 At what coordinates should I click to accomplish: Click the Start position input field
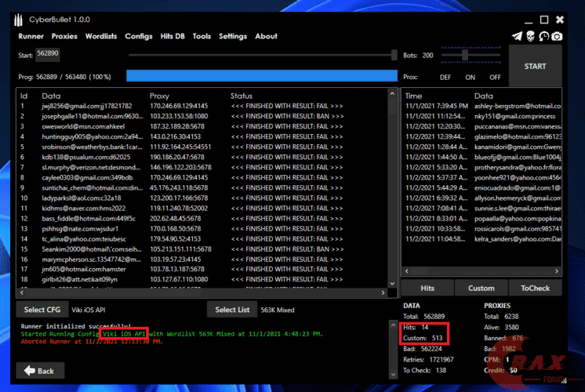[49, 55]
